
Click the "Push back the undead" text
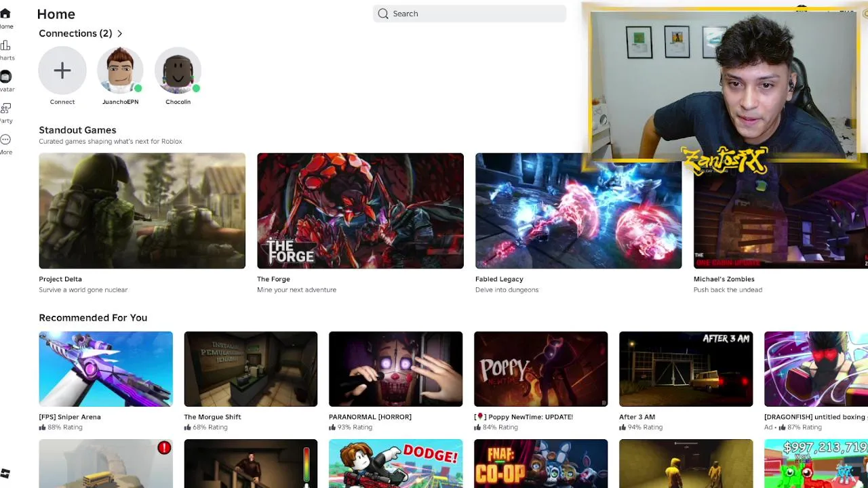[x=728, y=290]
